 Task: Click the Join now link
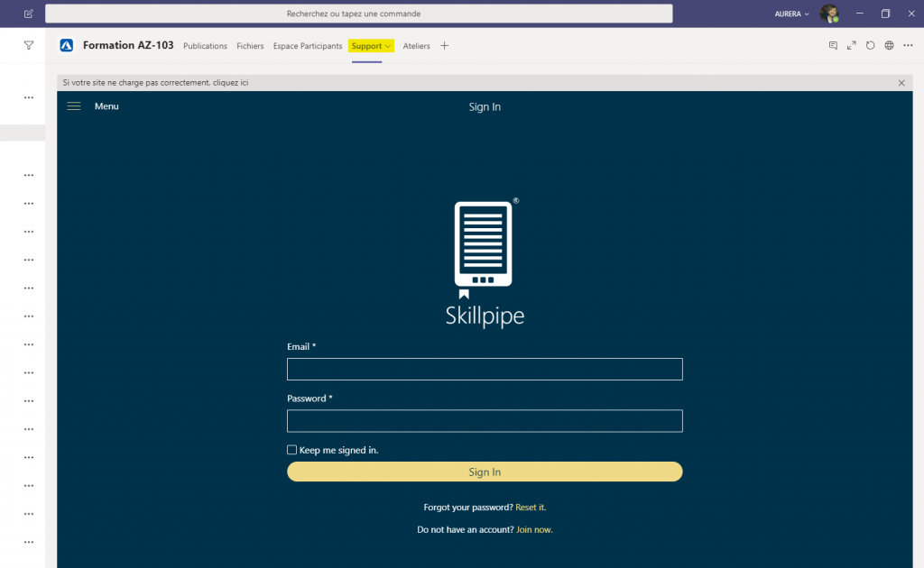coord(534,529)
